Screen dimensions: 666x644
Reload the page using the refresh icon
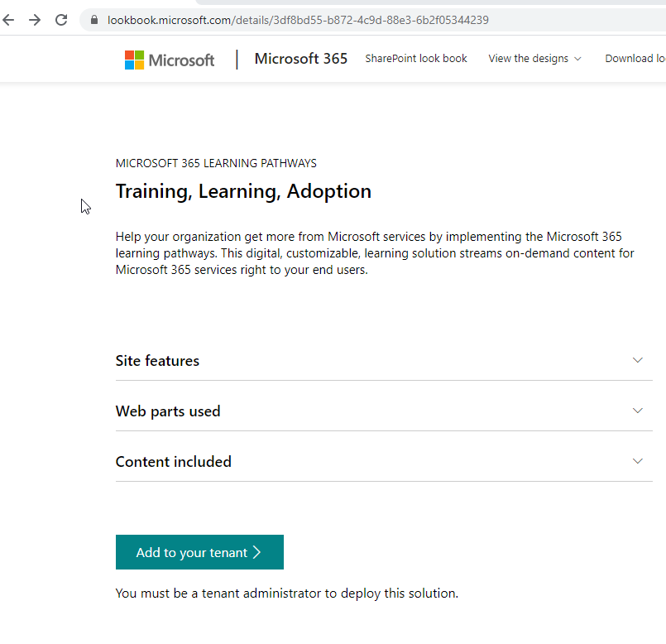coord(60,20)
